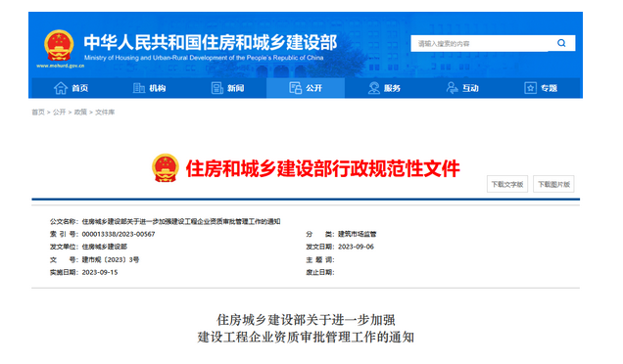Go to 公开 in the breadcrumb
This screenshot has width=623, height=364.
[59, 113]
